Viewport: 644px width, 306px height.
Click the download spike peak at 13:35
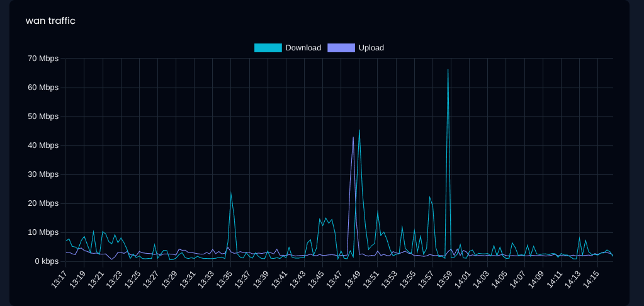click(x=231, y=193)
